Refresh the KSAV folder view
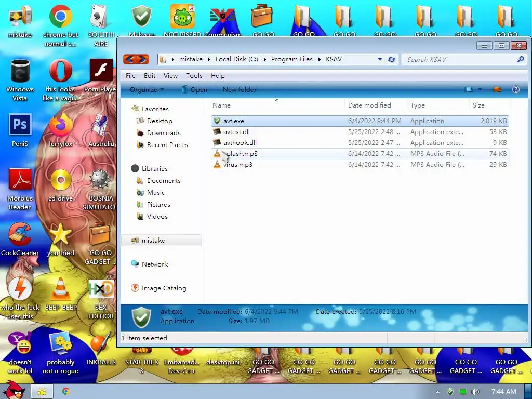532x399 pixels. 392,59
